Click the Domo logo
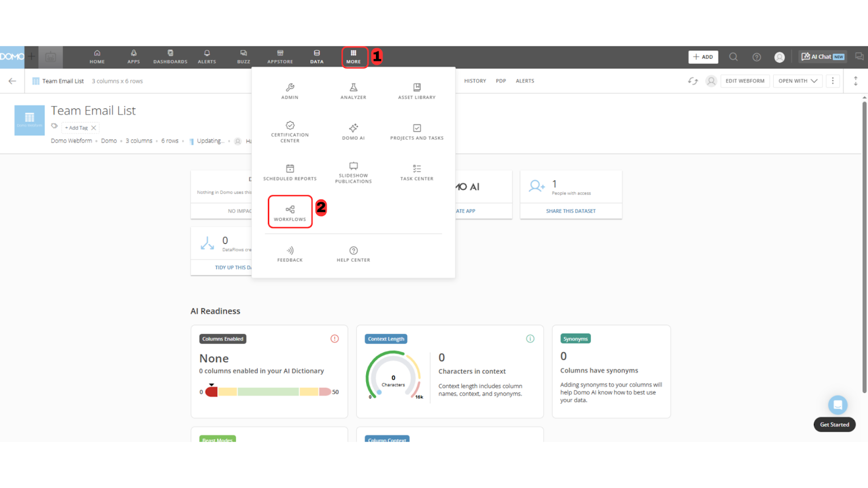The width and height of the screenshot is (868, 488). tap(12, 57)
